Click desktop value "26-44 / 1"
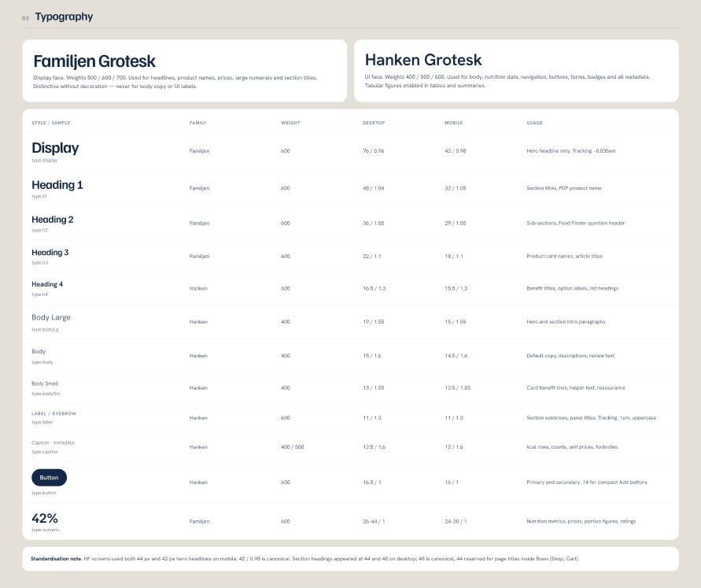This screenshot has height=588, width=701. tap(374, 521)
